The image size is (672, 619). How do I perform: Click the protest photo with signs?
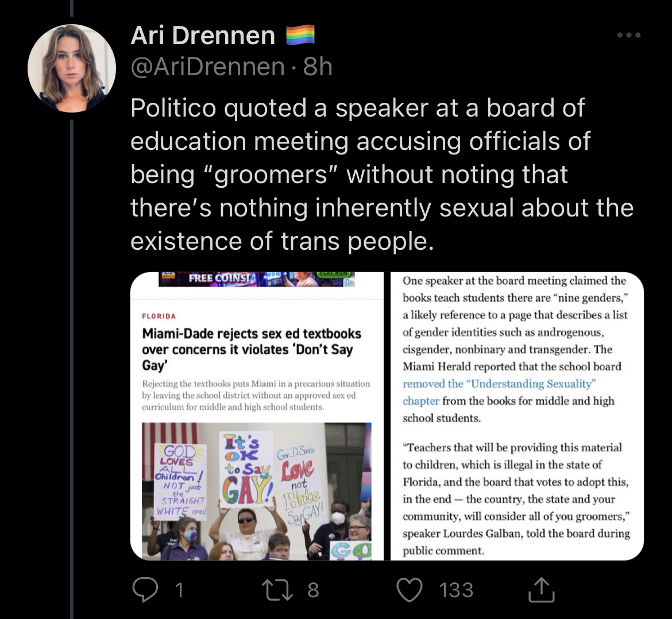pos(257,492)
